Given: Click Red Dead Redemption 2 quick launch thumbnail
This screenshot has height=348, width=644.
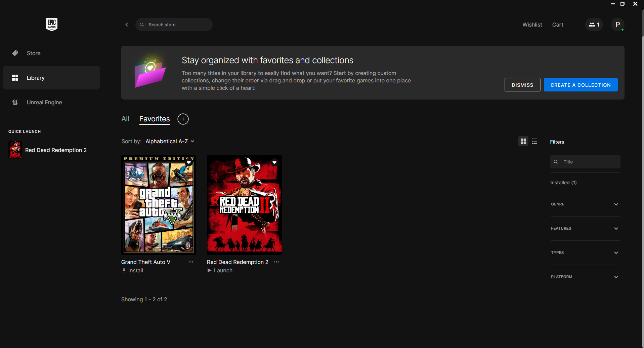Looking at the screenshot, I should click(15, 150).
